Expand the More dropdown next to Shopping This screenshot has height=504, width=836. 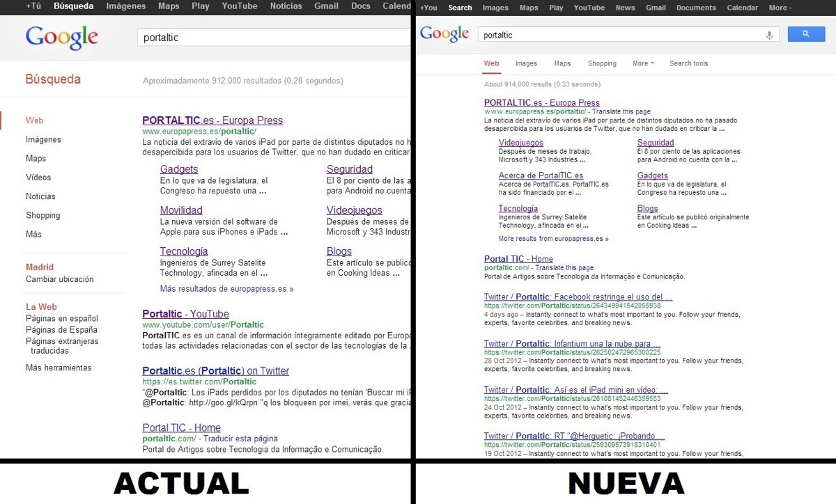(643, 63)
